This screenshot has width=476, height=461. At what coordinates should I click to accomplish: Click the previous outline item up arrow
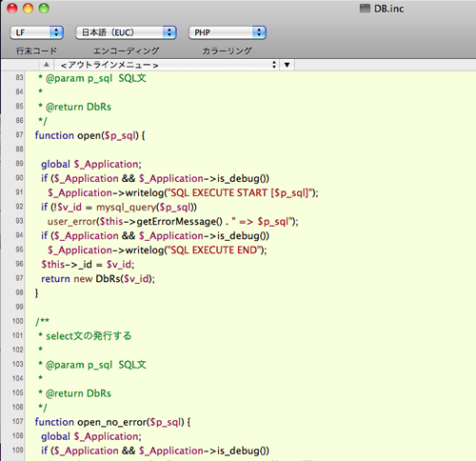(47, 65)
